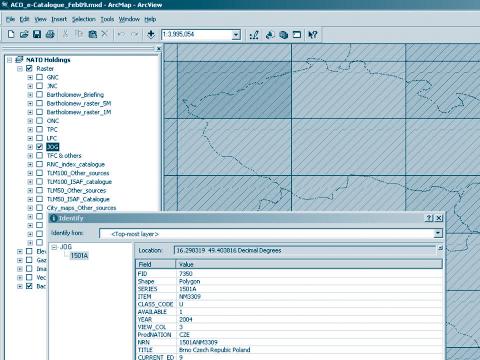Click the Print icon in toolbar
480x360 pixels.
click(50, 34)
